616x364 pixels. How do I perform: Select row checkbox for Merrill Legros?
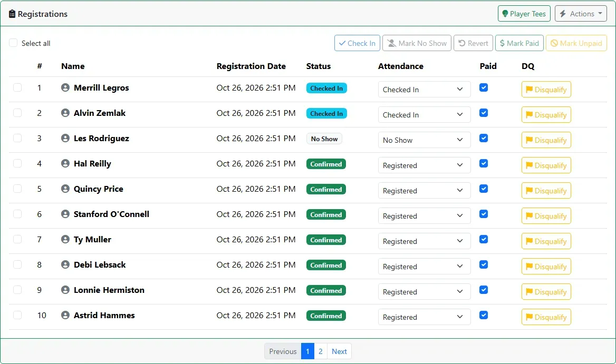pos(17,87)
